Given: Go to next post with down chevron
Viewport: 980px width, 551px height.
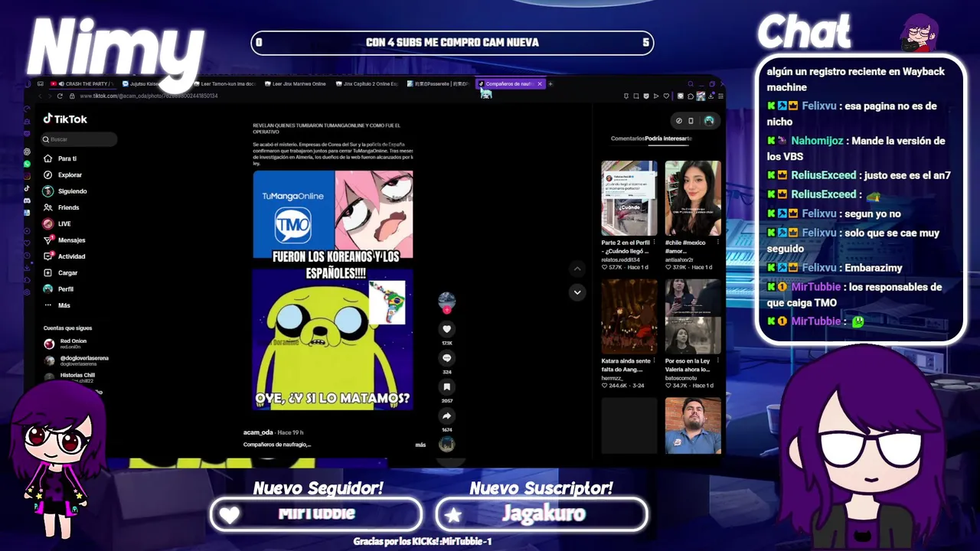Looking at the screenshot, I should coord(577,292).
